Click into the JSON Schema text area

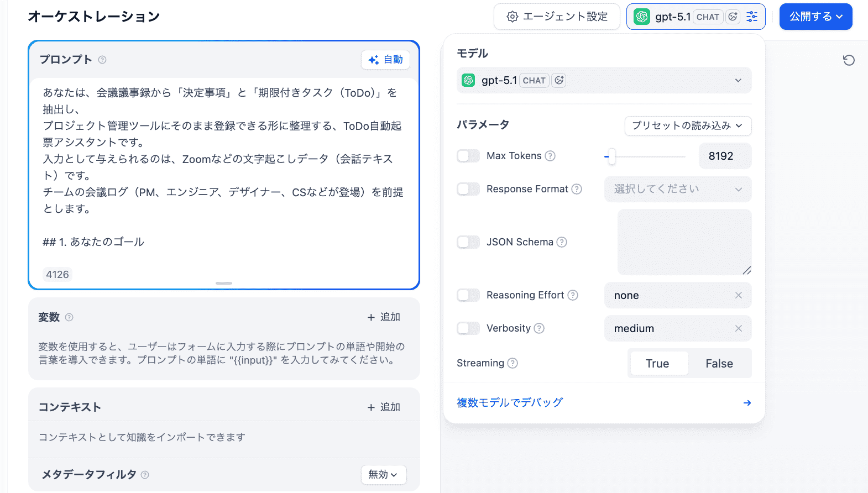684,242
